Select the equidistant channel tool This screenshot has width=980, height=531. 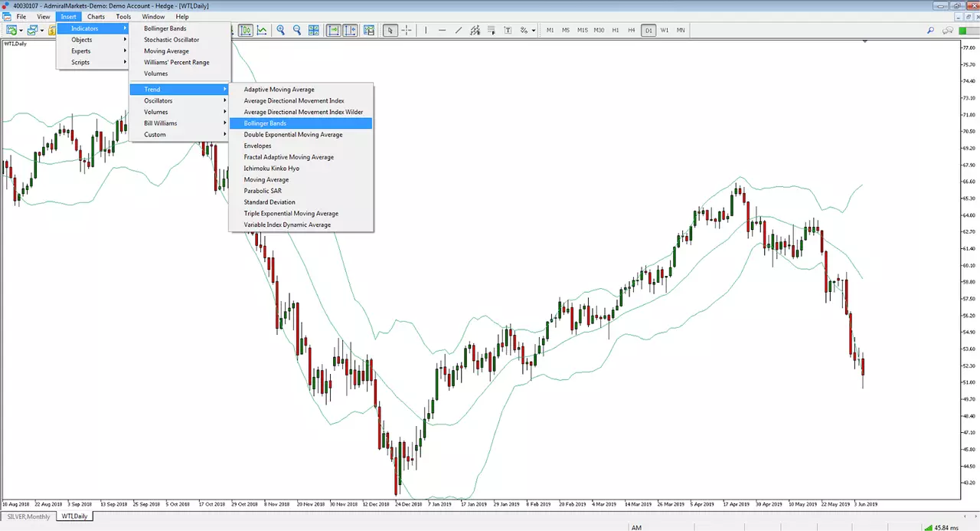click(x=475, y=30)
